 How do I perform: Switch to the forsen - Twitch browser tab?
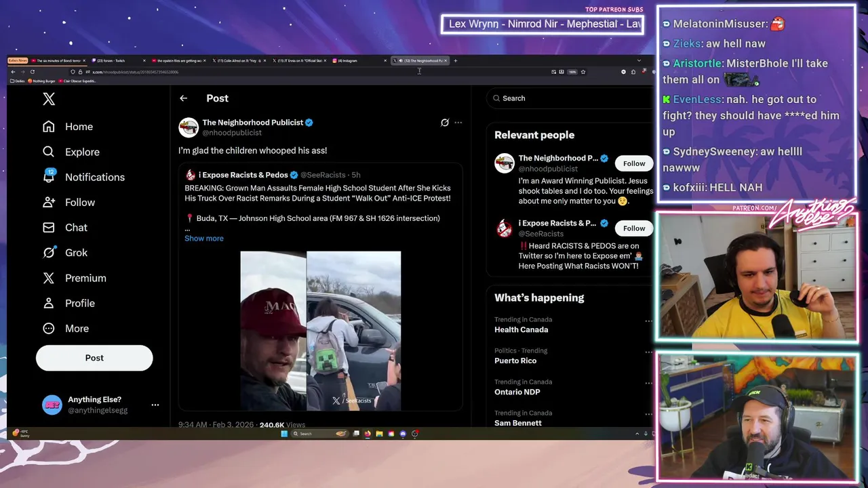[117, 60]
